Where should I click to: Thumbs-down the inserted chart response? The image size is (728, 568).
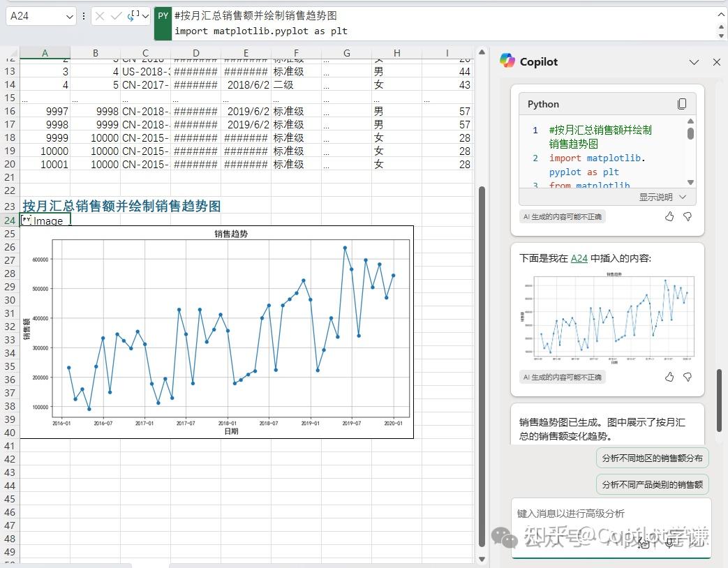[x=689, y=377]
